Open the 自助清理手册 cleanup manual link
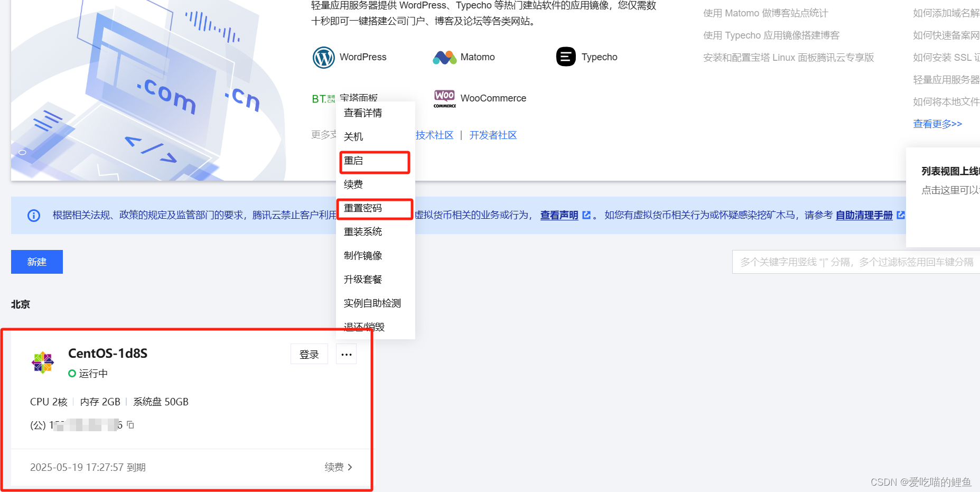 point(863,215)
